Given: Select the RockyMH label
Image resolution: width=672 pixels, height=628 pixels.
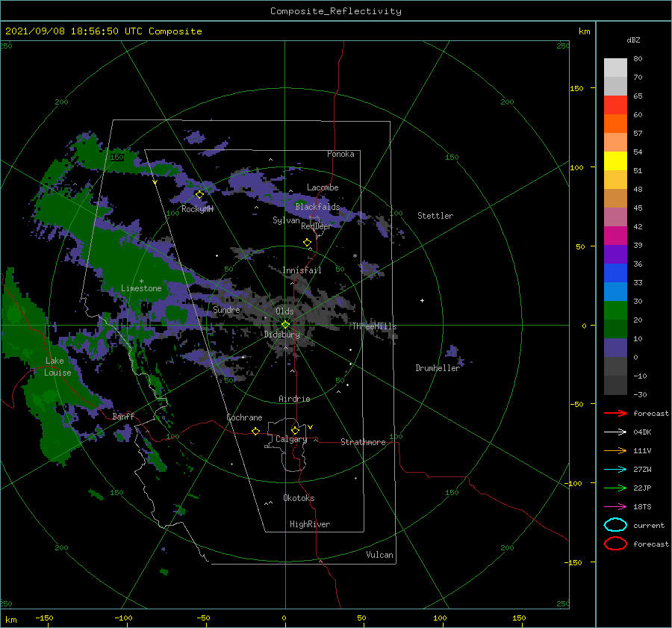Looking at the screenshot, I should 197,209.
